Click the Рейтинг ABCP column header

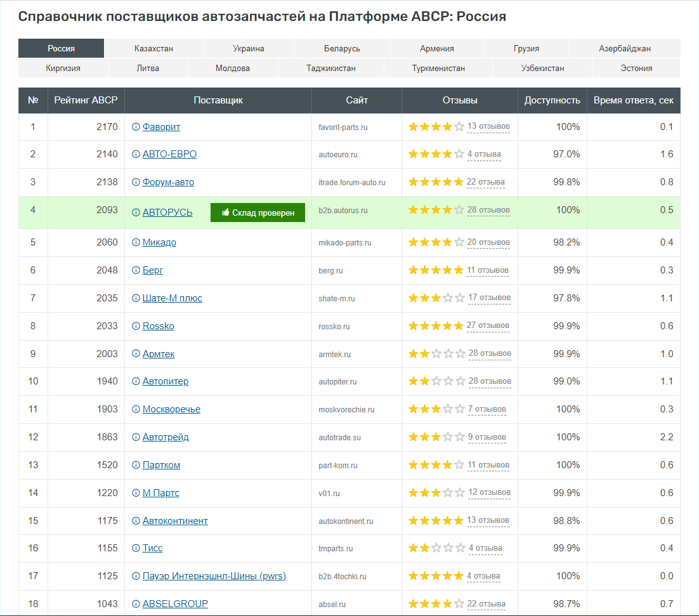click(86, 100)
